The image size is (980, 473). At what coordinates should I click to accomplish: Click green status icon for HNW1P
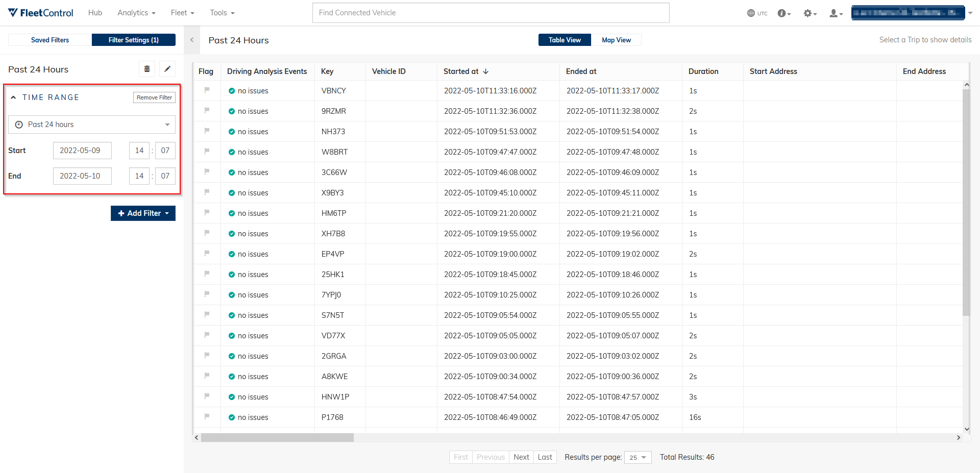[x=232, y=397]
